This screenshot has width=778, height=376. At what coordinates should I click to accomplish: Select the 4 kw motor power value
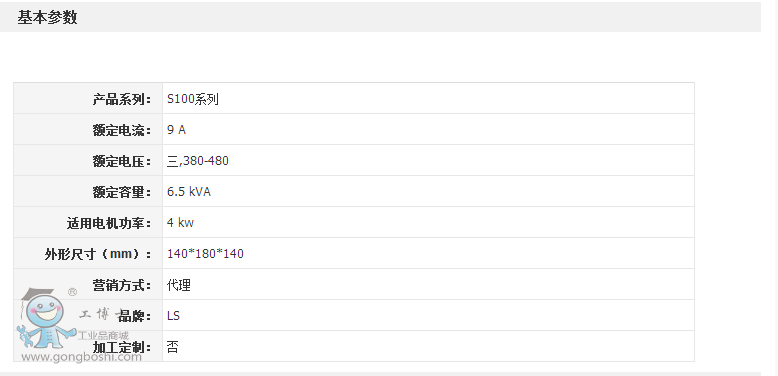(x=180, y=223)
